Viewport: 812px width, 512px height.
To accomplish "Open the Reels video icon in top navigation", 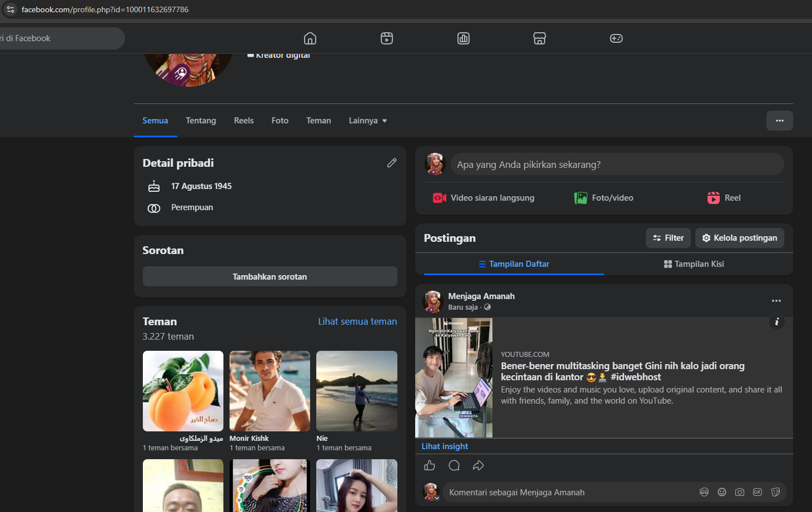I will point(387,38).
